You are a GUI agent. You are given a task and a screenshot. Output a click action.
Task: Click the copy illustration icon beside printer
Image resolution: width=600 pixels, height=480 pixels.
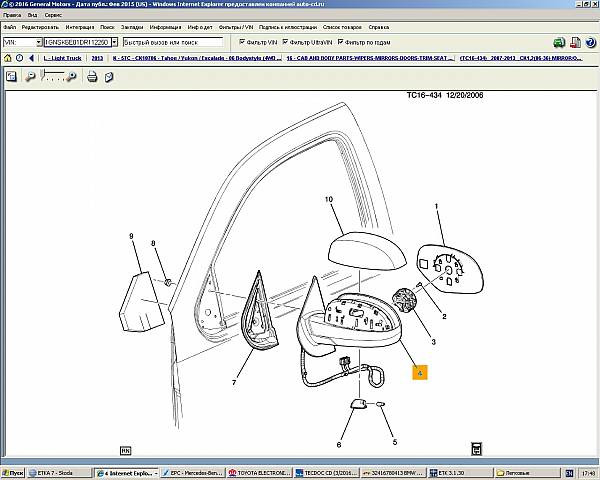(x=111, y=77)
